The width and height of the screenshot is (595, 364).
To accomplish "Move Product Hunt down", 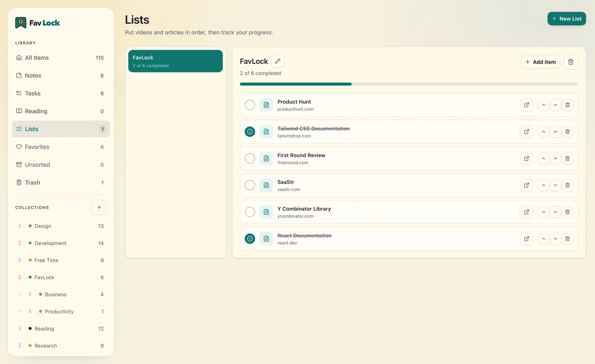I will coord(555,105).
